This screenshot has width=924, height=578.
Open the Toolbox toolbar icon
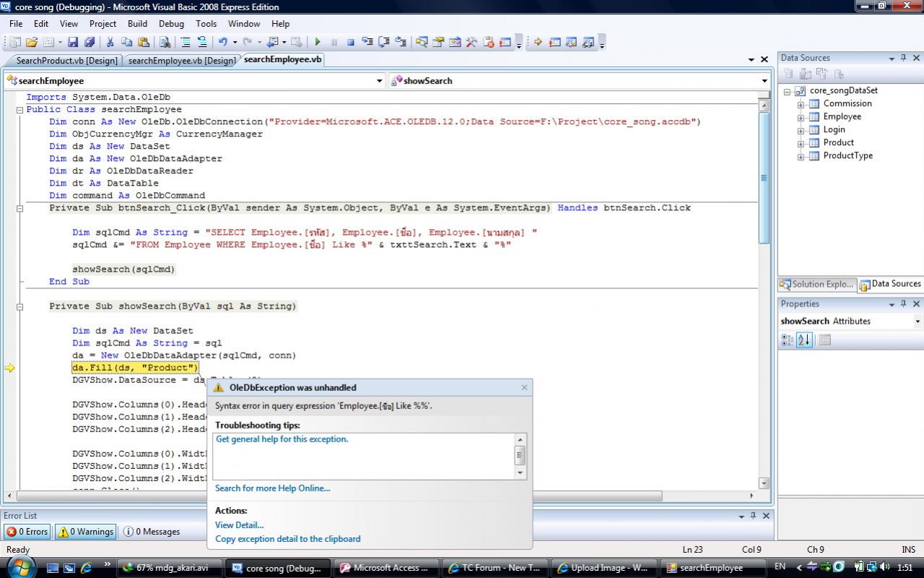(x=471, y=42)
